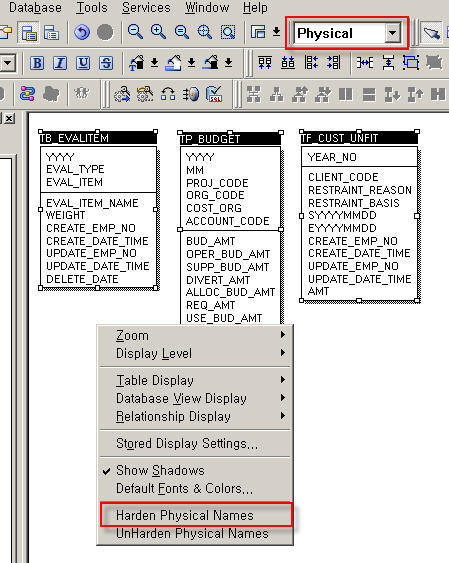Viewport: 449px width, 563px height.
Task: Expand Database View Display submenu
Action: [195, 398]
